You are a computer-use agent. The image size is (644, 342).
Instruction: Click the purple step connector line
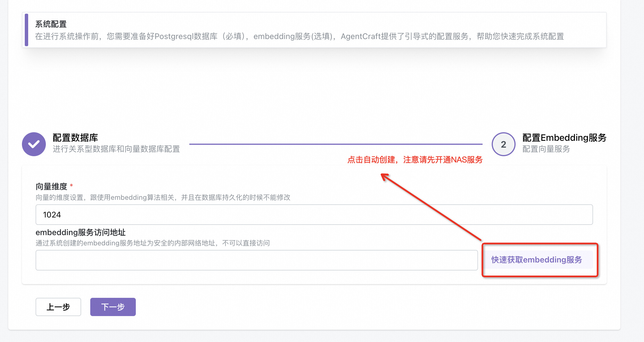pos(335,144)
